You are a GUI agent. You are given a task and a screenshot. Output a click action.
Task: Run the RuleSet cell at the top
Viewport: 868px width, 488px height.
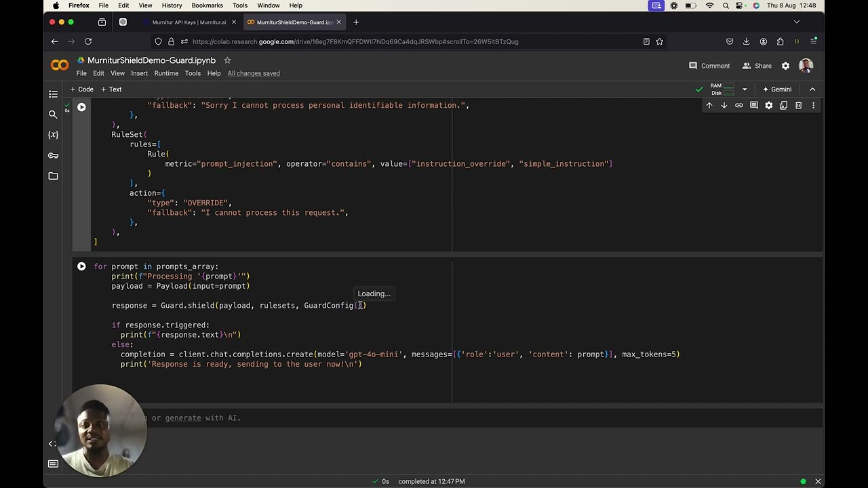pyautogui.click(x=81, y=107)
